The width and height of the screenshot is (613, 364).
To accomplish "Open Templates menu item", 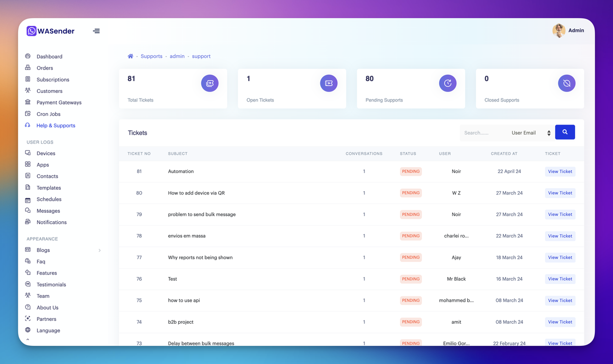I will click(x=49, y=188).
